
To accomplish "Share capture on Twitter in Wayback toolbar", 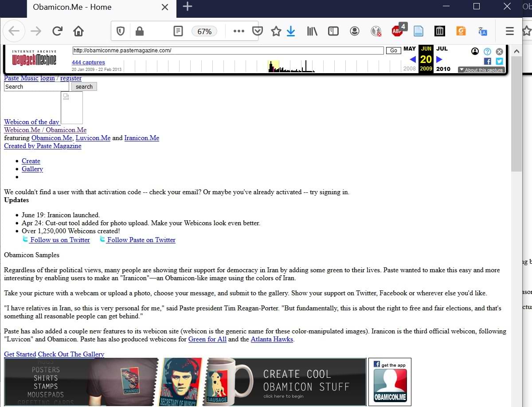I will pyautogui.click(x=499, y=61).
